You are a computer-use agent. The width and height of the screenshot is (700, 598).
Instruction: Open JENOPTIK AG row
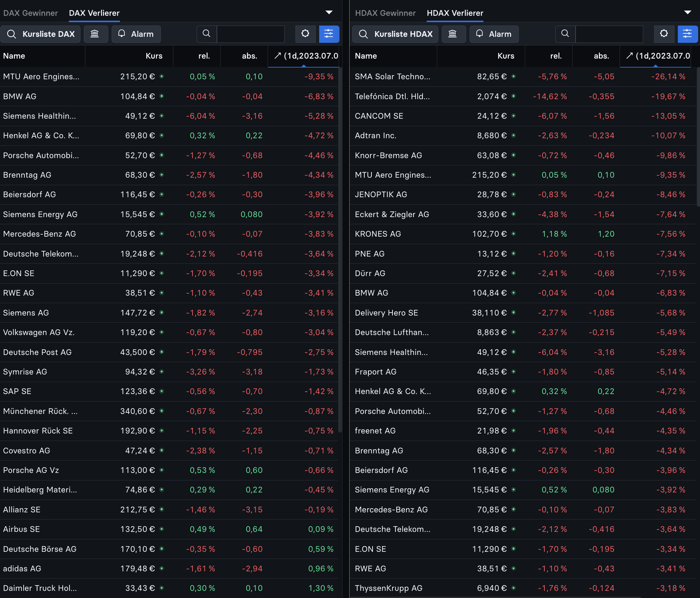(523, 195)
